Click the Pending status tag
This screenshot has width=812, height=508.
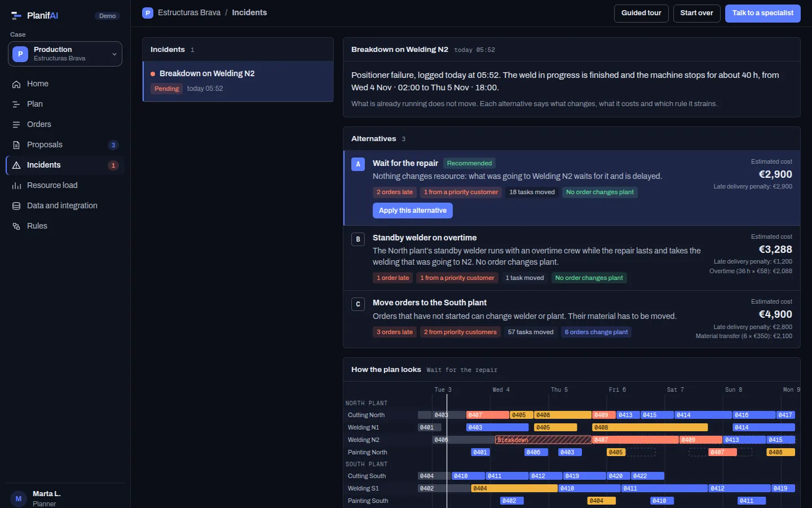[166, 89]
